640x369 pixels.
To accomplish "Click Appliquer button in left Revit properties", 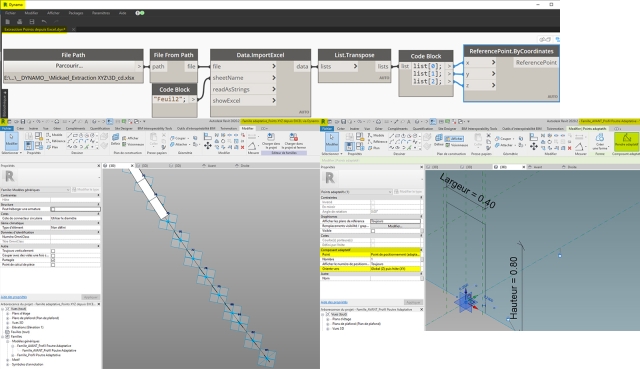I will tap(90, 297).
